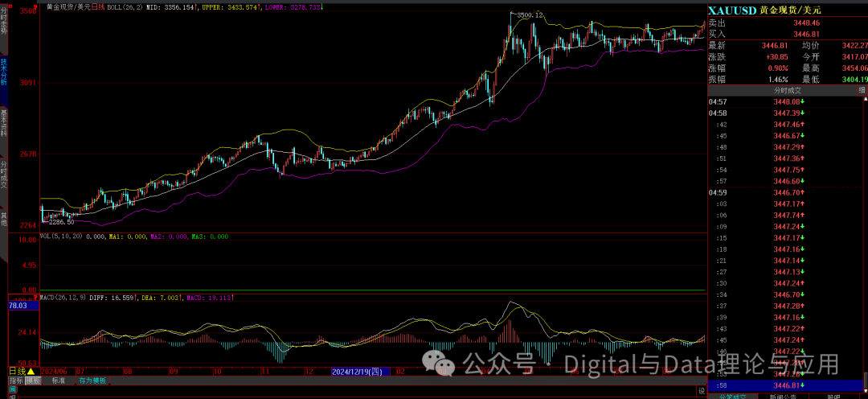This screenshot has height=399, width=868.
Task: Click the tick list scroll-up arrow
Action: 865,99
